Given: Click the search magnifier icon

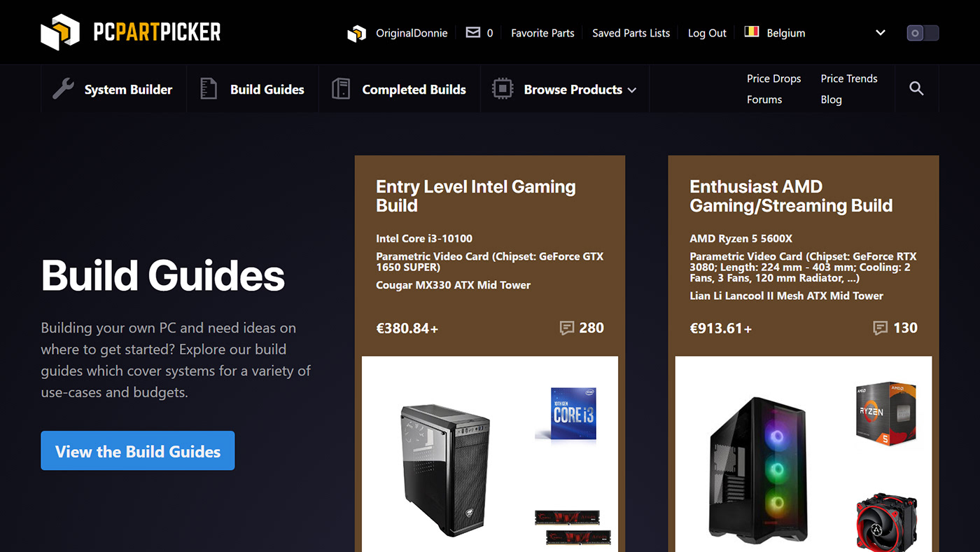Looking at the screenshot, I should [x=916, y=88].
